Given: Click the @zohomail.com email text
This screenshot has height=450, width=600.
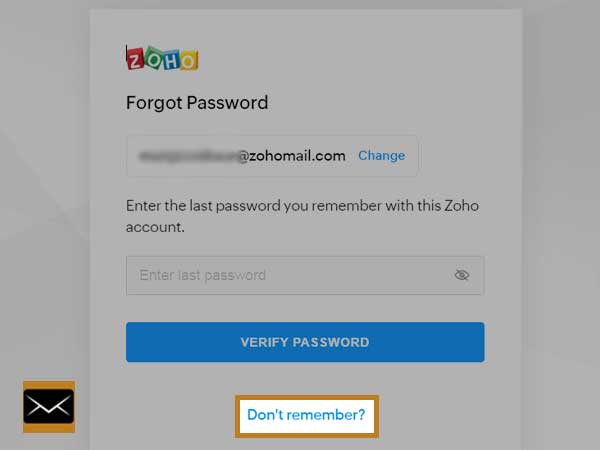Looking at the screenshot, I should 292,156.
